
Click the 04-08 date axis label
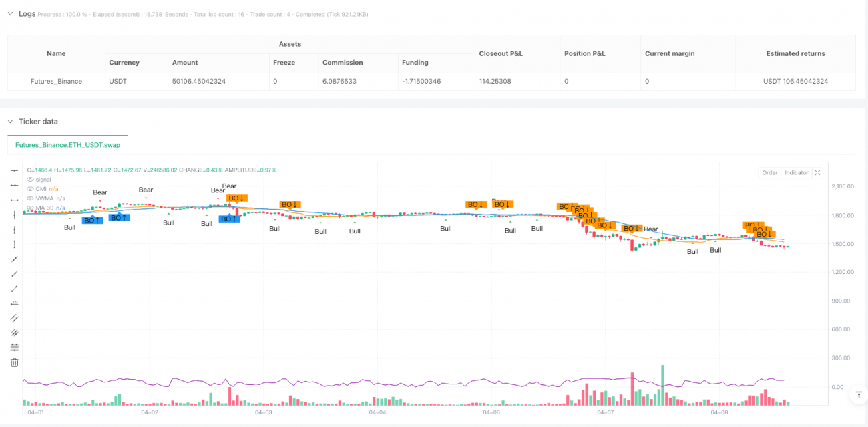pos(719,412)
